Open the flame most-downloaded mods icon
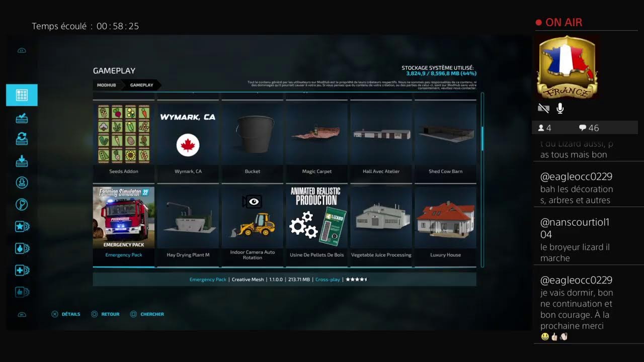Image resolution: width=644 pixels, height=362 pixels. 22,248
